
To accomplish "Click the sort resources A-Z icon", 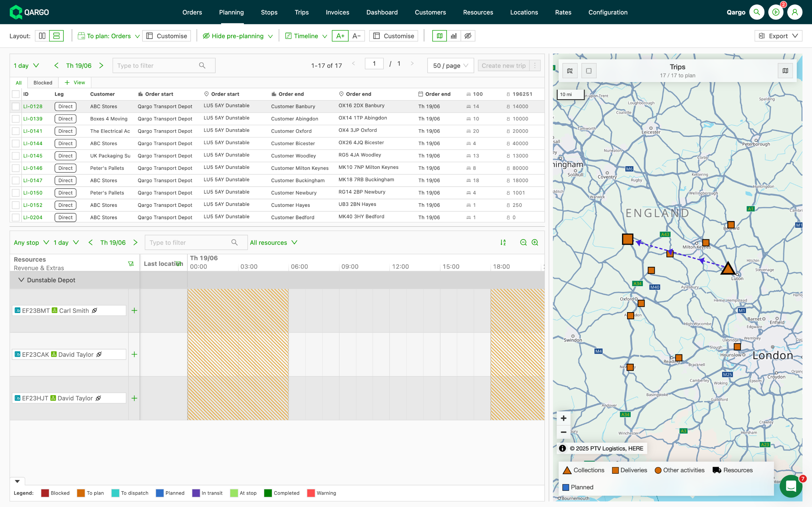I will pos(503,242).
